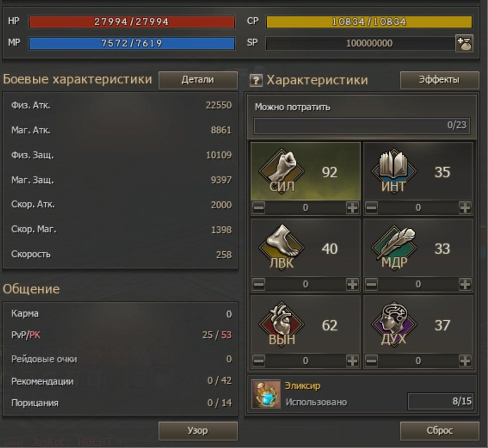Select the ИНТ intelligence book icon
The image size is (488, 448).
tap(394, 172)
